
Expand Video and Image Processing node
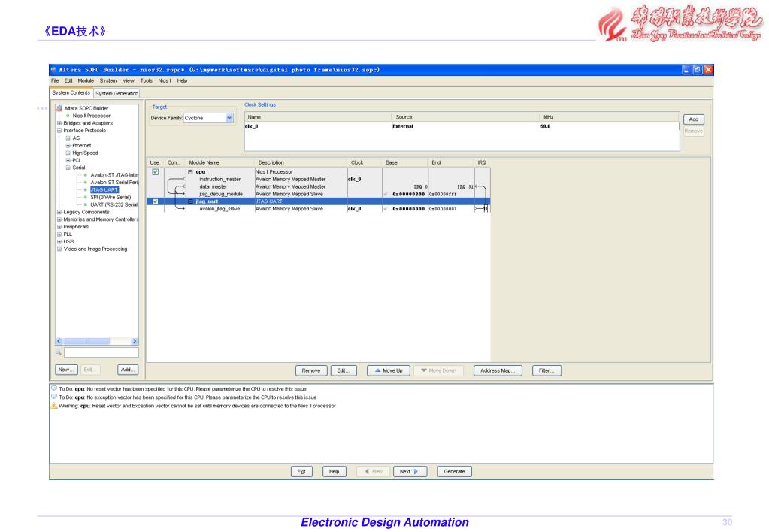(x=59, y=249)
